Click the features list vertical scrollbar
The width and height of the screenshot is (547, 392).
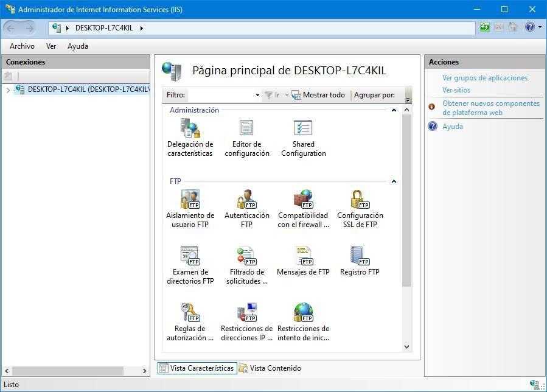pos(407,201)
